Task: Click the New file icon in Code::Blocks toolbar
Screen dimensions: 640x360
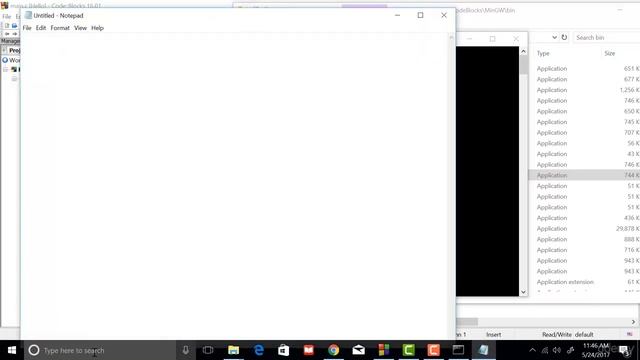Action: (x=7, y=25)
